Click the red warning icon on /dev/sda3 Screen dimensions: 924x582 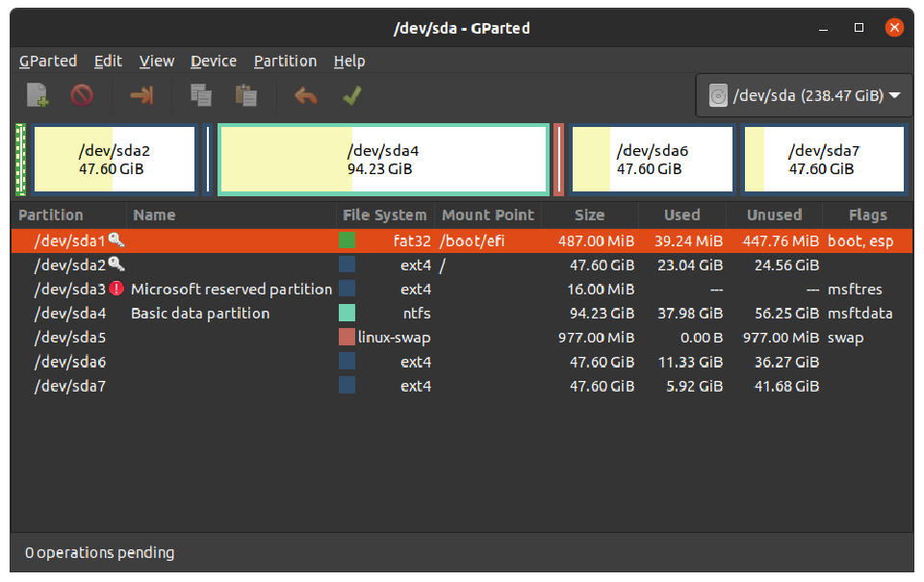(x=116, y=289)
